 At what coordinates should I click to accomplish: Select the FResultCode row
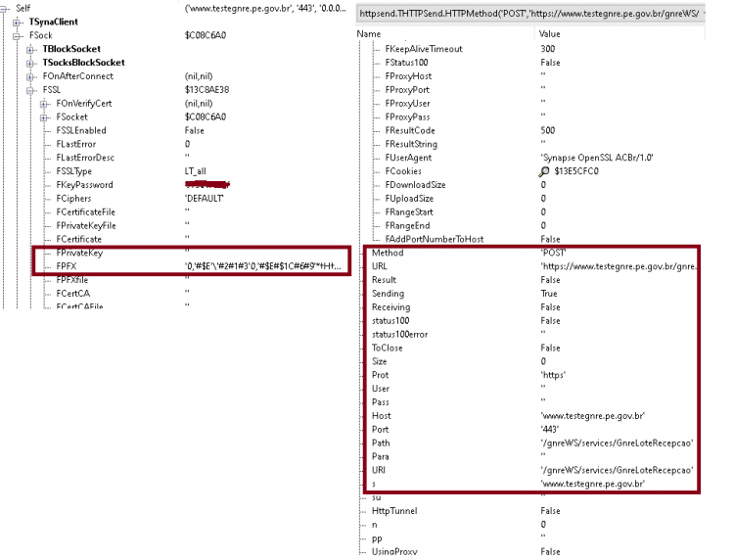pos(531,130)
